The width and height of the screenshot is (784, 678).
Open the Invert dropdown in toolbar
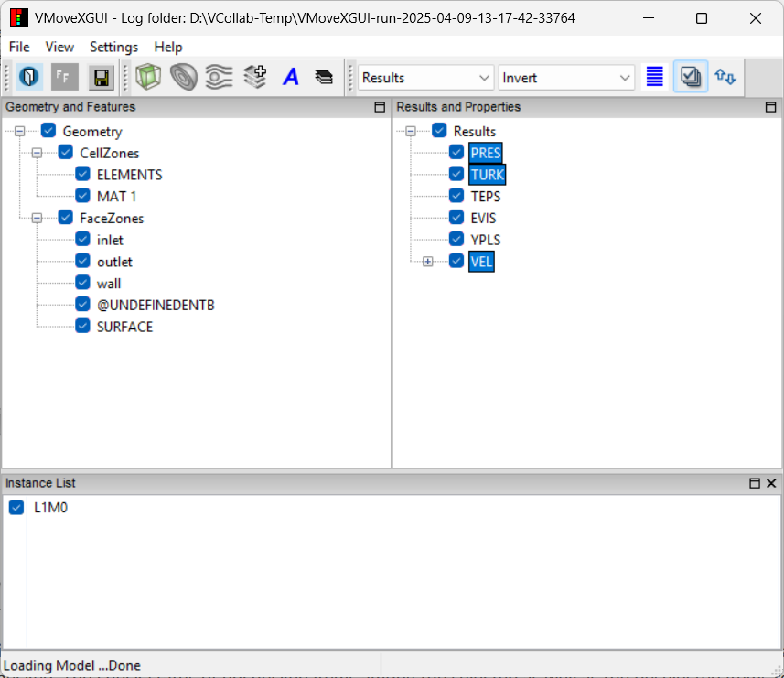566,78
